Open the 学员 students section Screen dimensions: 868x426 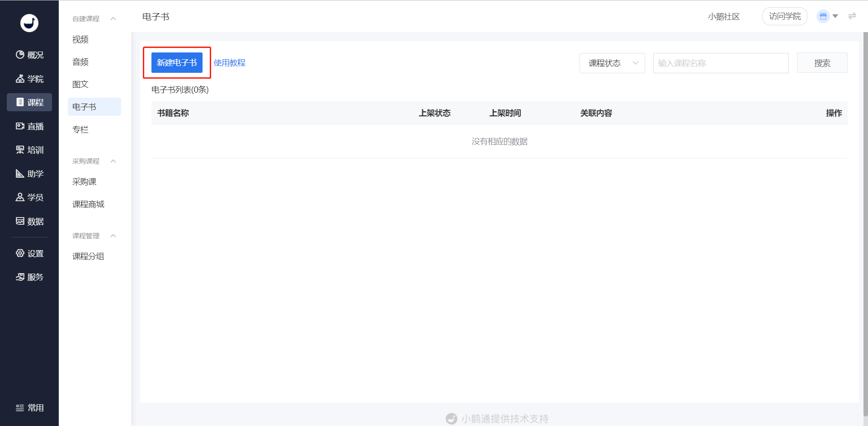29,198
